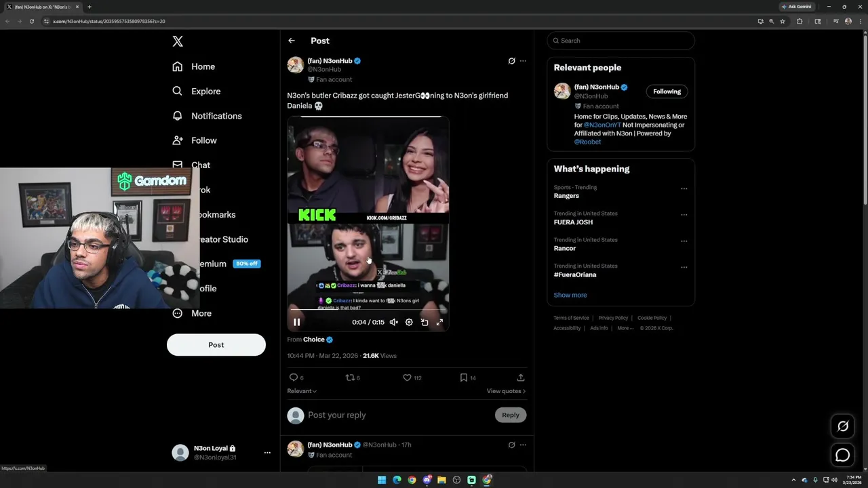Viewport: 868px width, 488px height.
Task: Pause the playing video
Action: pyautogui.click(x=296, y=322)
